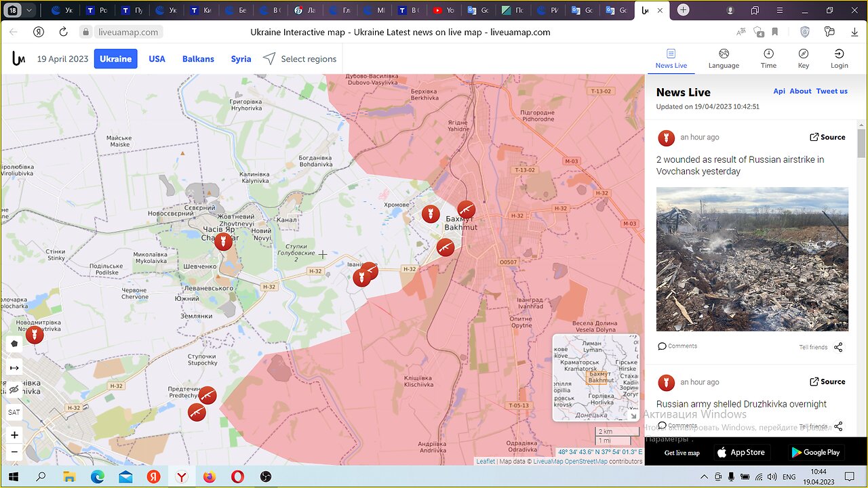Open the bomb marker near Ivanivske on H-32
The height and width of the screenshot is (488, 868).
coord(362,278)
